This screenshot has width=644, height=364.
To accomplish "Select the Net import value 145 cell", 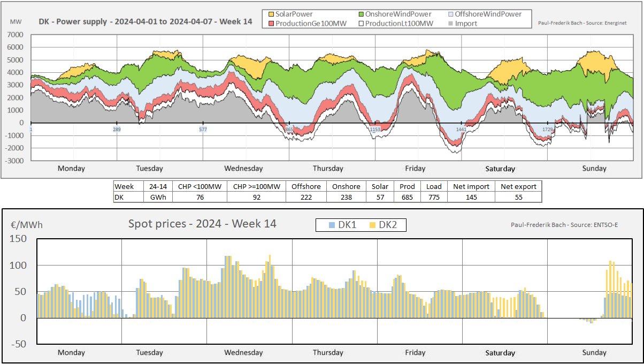I will click(471, 196).
